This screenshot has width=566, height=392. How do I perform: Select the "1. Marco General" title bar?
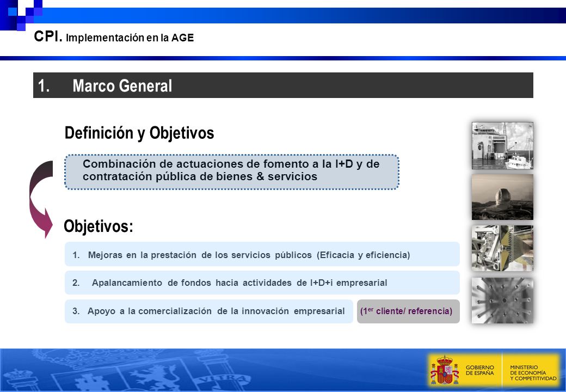[x=283, y=85]
